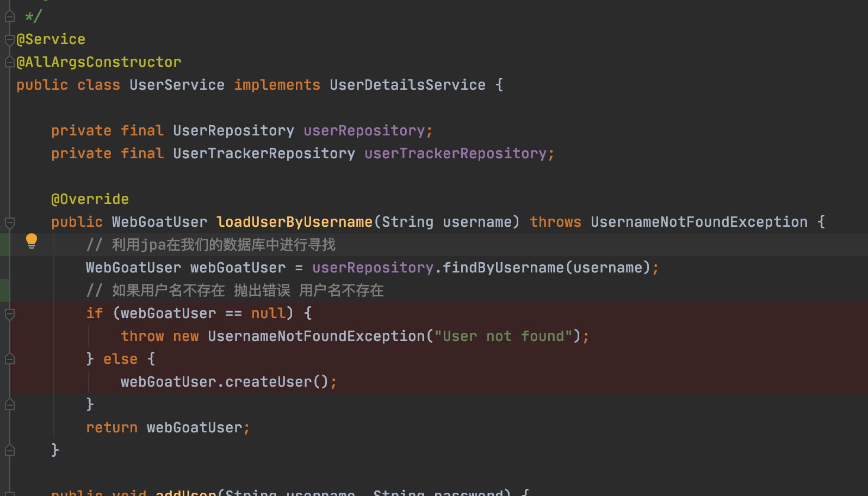Click fold end marker at method closing brace

click(9, 450)
